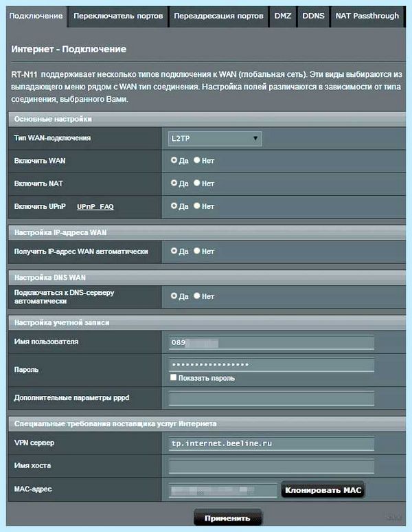Select Нет for Включить NAT
This screenshot has height=532, width=412.
[196, 183]
